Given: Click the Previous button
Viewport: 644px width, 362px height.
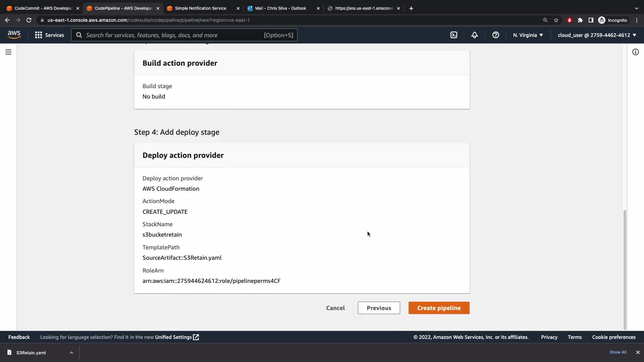Looking at the screenshot, I should pos(379,308).
